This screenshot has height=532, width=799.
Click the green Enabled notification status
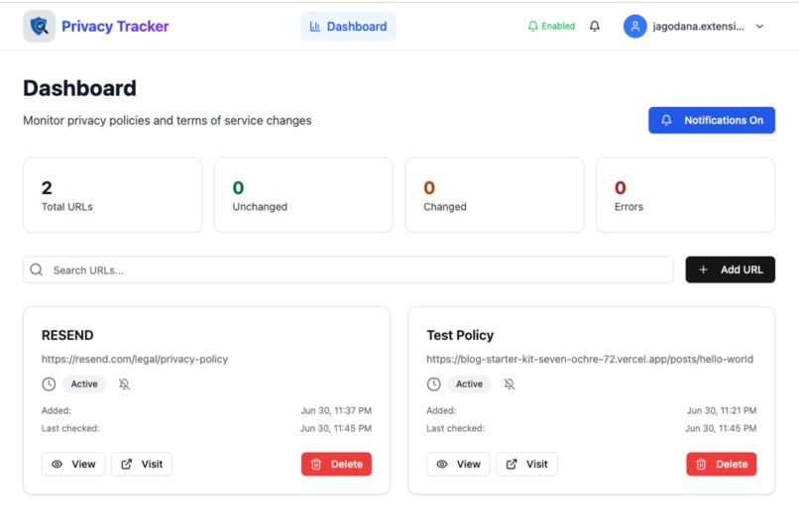click(x=551, y=26)
